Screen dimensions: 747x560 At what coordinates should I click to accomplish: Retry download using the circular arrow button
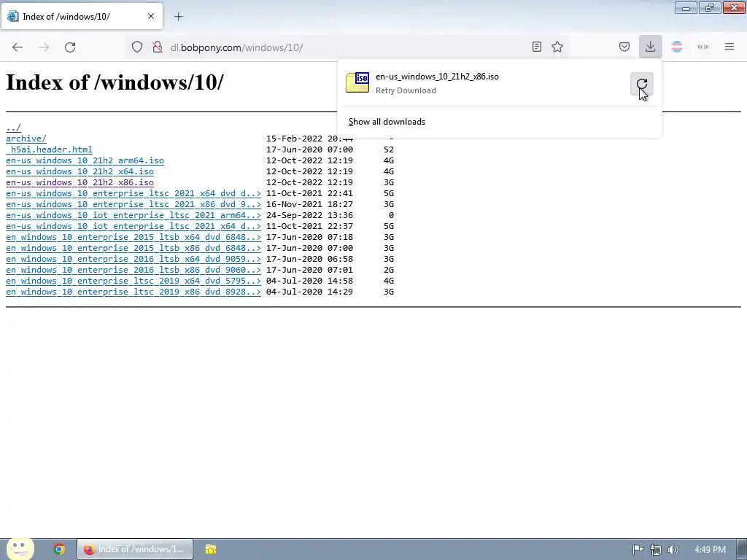(642, 85)
